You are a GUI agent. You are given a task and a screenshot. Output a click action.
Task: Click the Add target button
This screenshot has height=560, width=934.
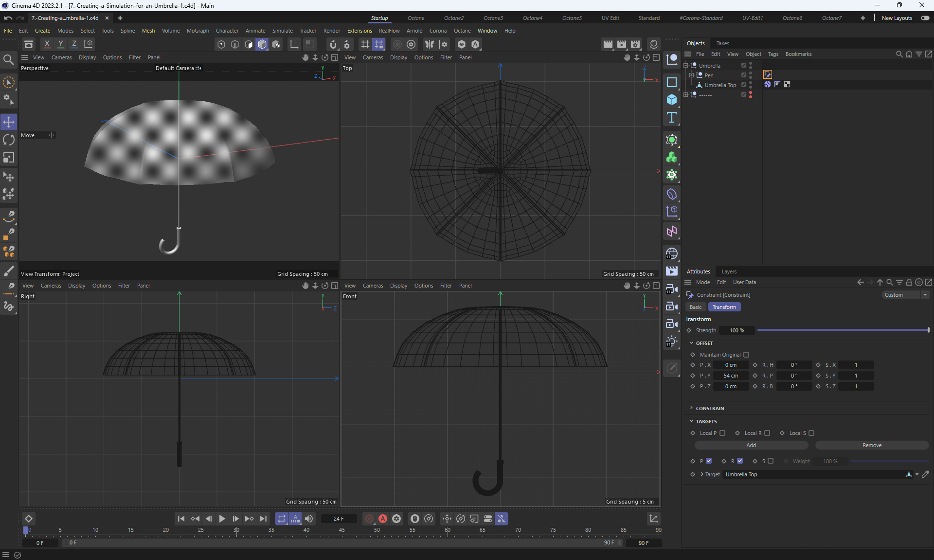[x=751, y=445]
